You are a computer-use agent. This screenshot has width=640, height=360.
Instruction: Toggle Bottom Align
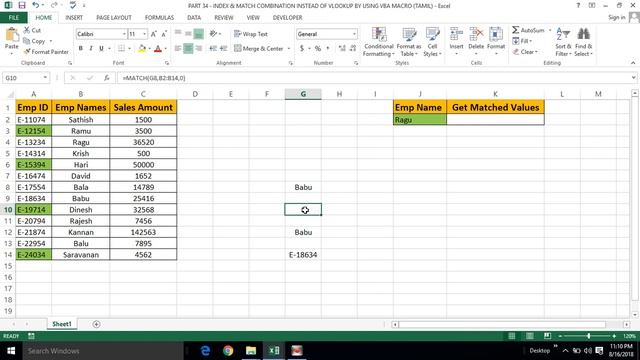(x=199, y=34)
